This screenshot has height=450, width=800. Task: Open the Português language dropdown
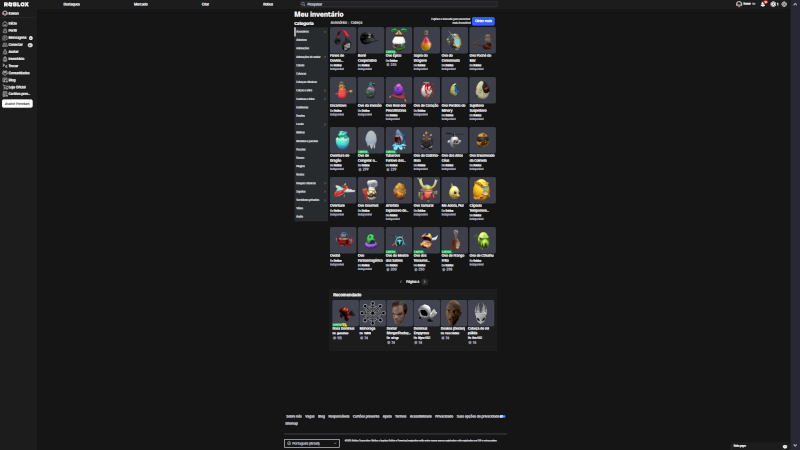pyautogui.click(x=312, y=443)
